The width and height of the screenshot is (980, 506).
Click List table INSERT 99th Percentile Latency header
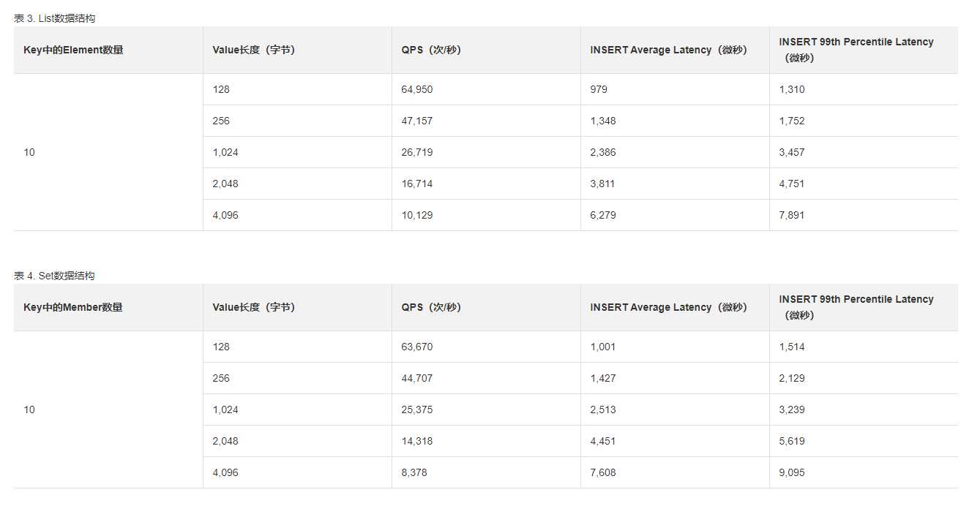[856, 50]
